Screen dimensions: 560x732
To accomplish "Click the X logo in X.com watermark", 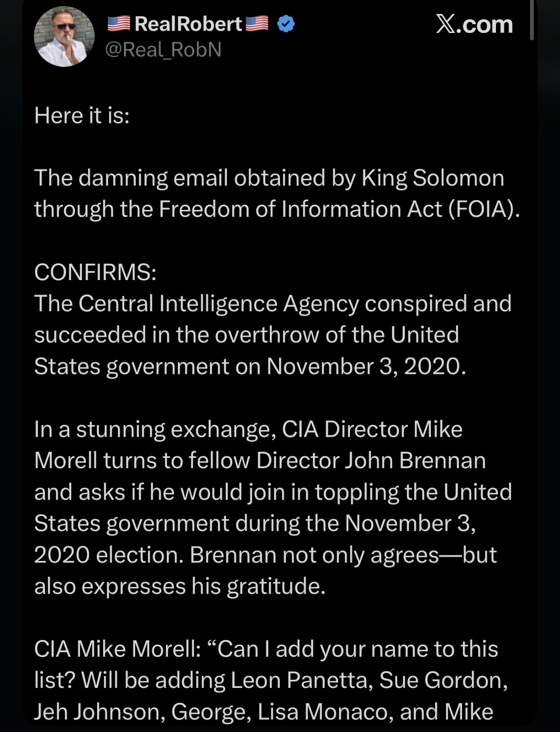I will tap(445, 24).
